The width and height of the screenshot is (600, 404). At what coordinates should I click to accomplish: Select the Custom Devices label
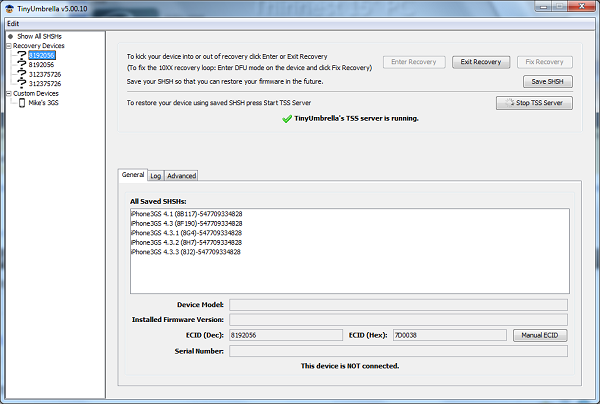pos(36,93)
